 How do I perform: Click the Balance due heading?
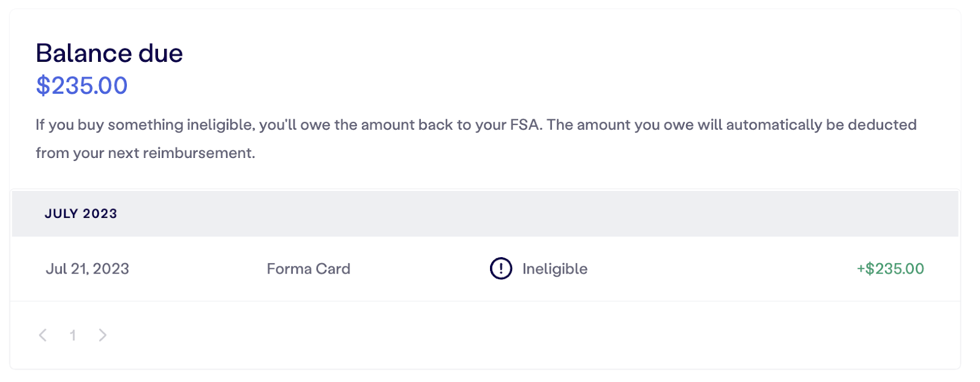click(x=109, y=53)
